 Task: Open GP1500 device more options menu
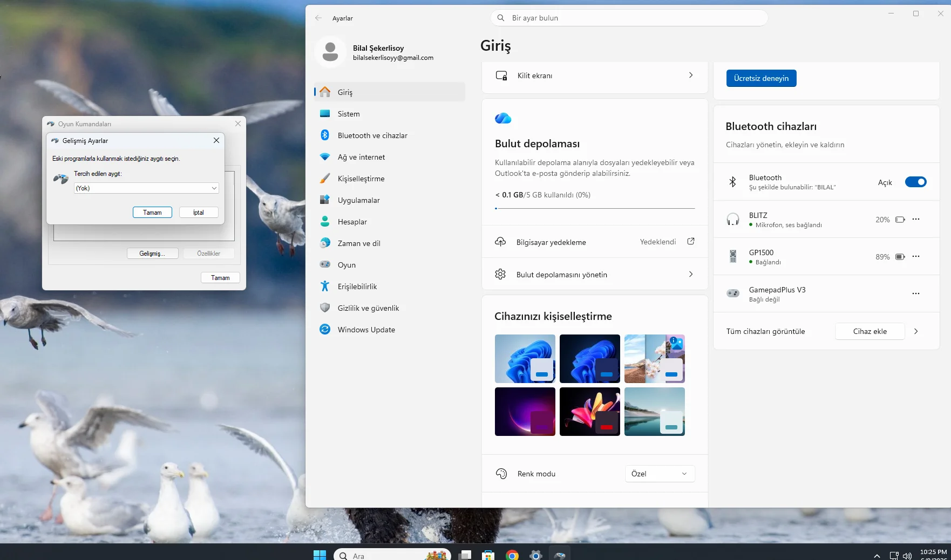click(916, 256)
